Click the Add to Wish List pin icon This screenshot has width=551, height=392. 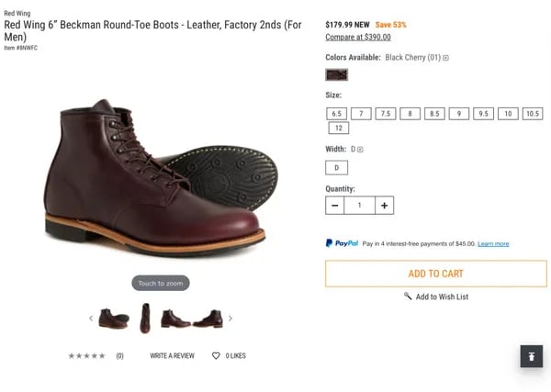click(x=408, y=297)
